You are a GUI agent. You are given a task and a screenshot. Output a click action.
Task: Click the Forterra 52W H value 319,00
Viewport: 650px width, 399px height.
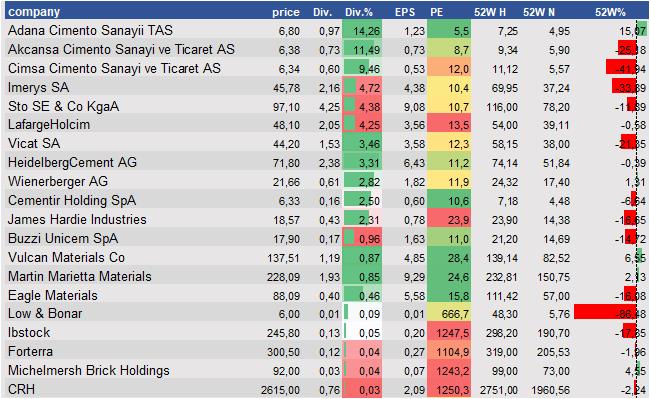click(502, 352)
